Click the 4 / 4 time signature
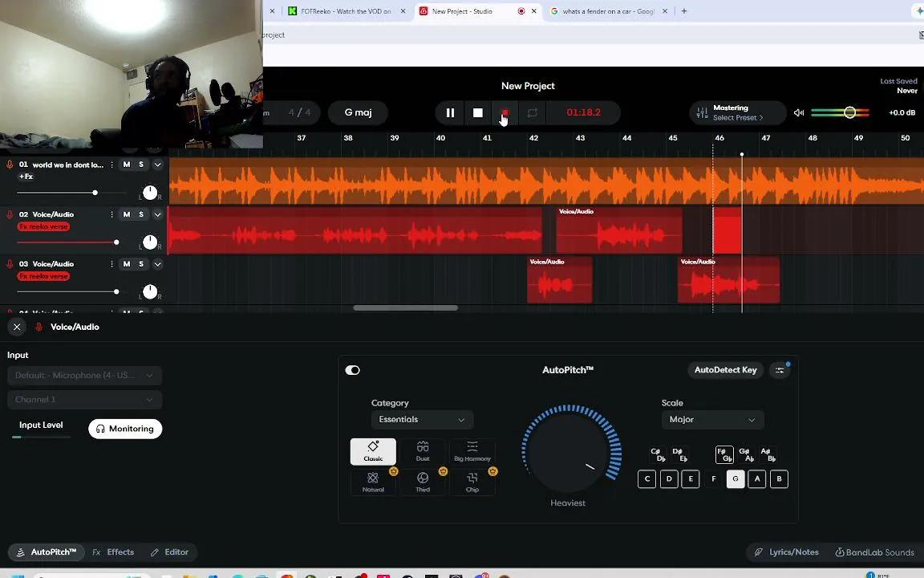The width and height of the screenshot is (924, 578). (299, 112)
